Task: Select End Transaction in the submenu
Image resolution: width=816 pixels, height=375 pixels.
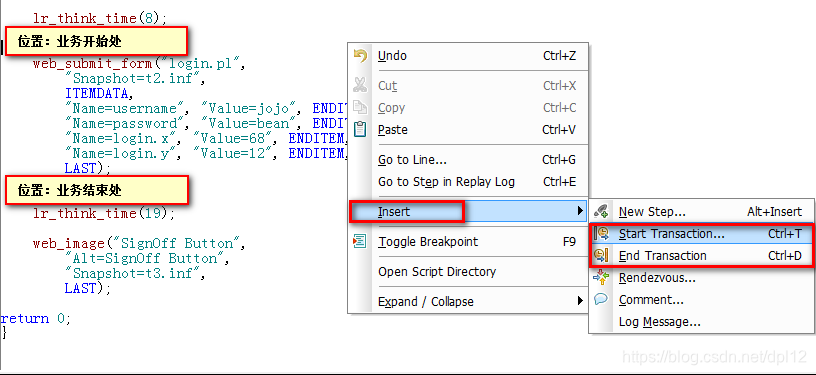Action: click(701, 256)
